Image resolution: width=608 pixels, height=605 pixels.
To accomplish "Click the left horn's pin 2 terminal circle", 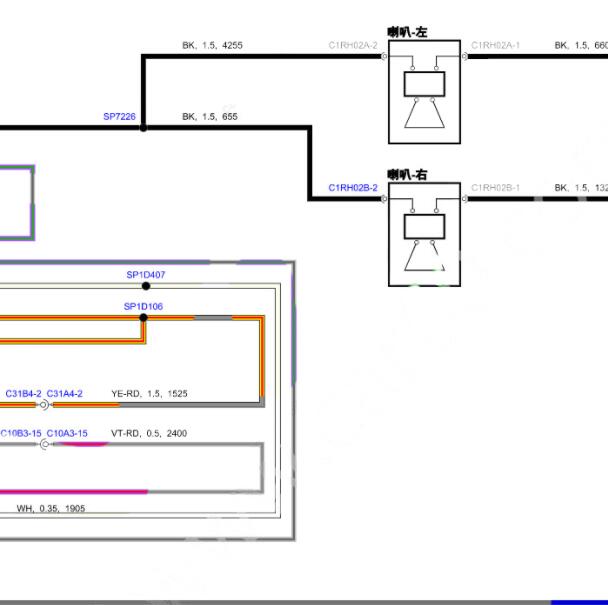I will pos(384,57).
